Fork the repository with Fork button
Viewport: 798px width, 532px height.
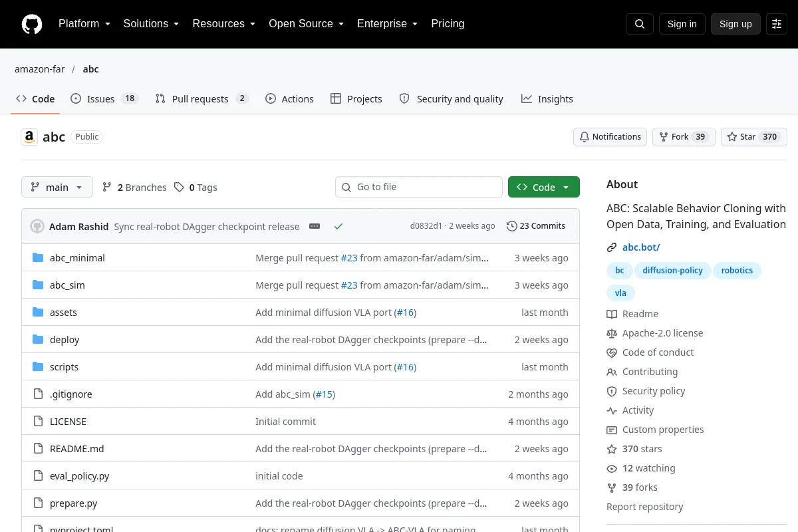(x=684, y=137)
